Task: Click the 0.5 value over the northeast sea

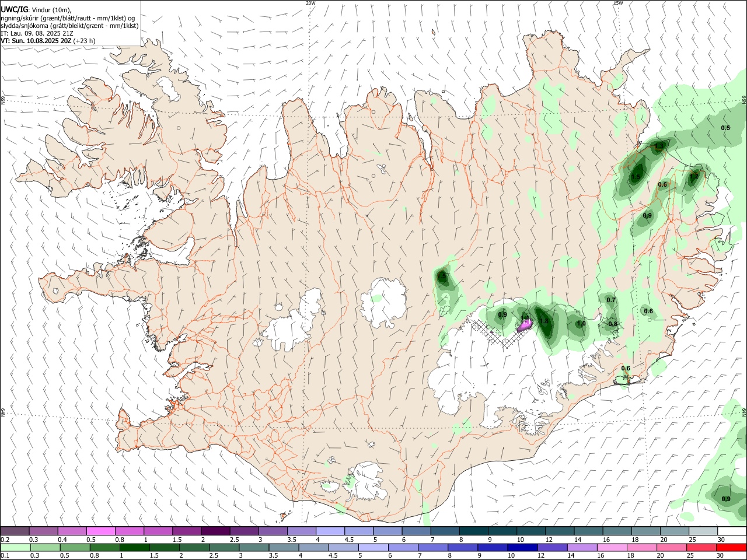Action: point(725,128)
